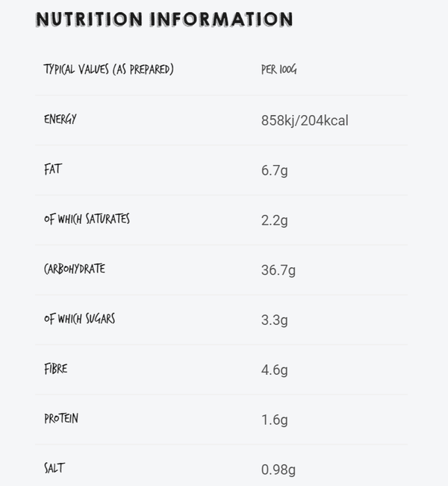This screenshot has height=486, width=448.
Task: Click the 858kj/204kcal energy value
Action: tap(305, 121)
